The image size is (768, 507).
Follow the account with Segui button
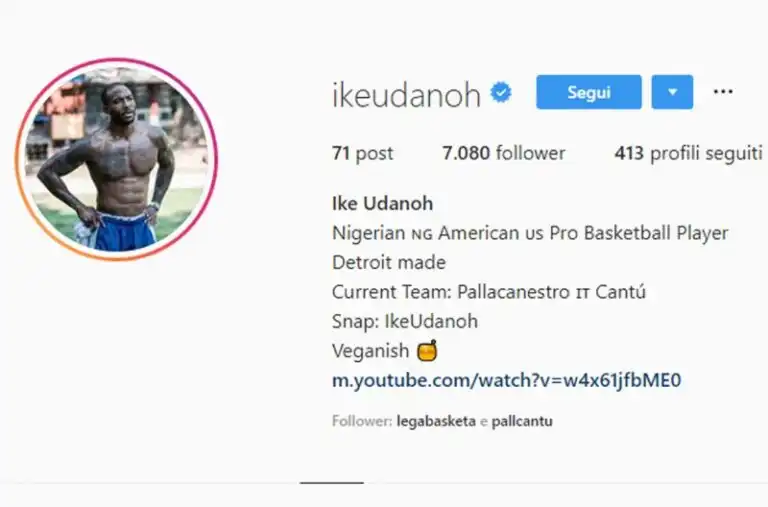coord(589,92)
